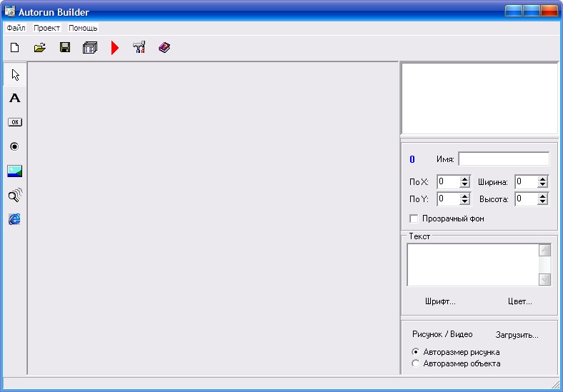
Task: Click Текст area scrollbar down arrow
Action: 545,280
